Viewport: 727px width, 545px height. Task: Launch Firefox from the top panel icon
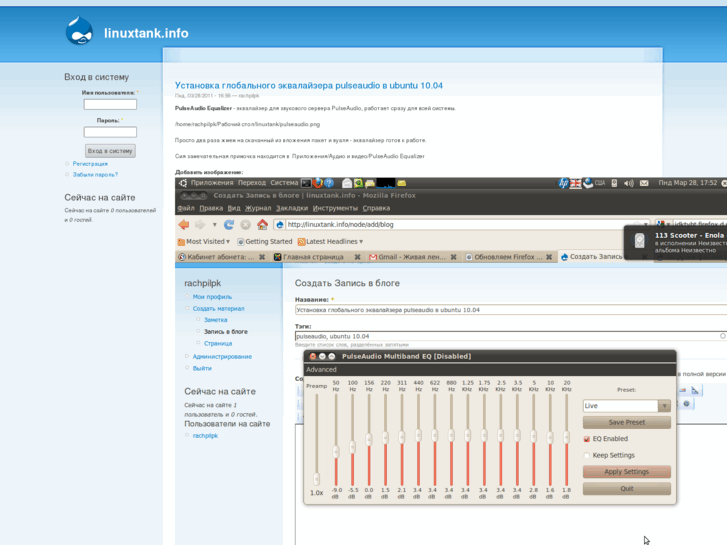(x=318, y=183)
